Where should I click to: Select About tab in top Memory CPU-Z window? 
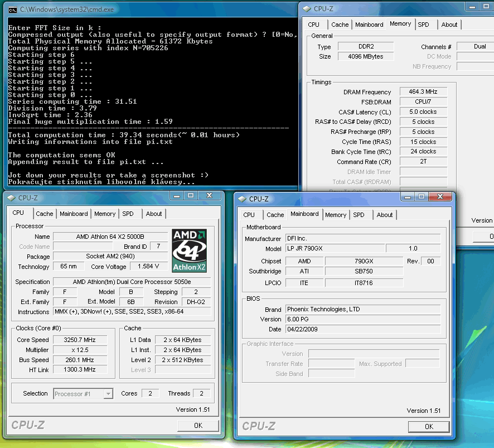(449, 25)
